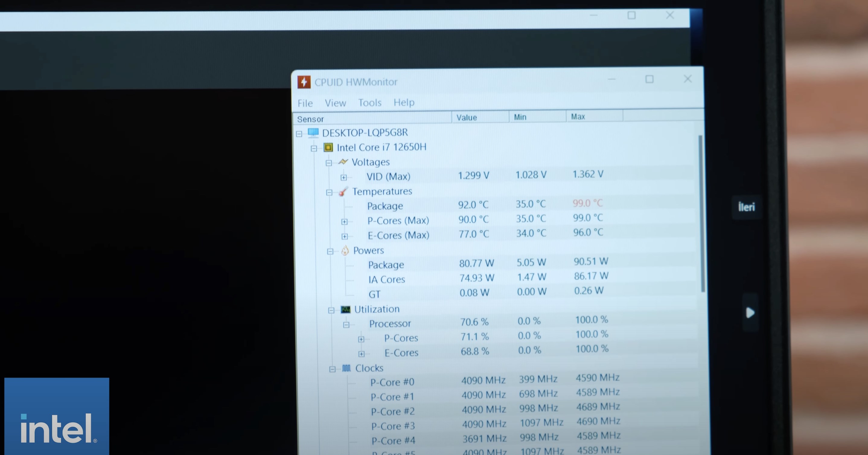Open the View menu

coord(335,103)
